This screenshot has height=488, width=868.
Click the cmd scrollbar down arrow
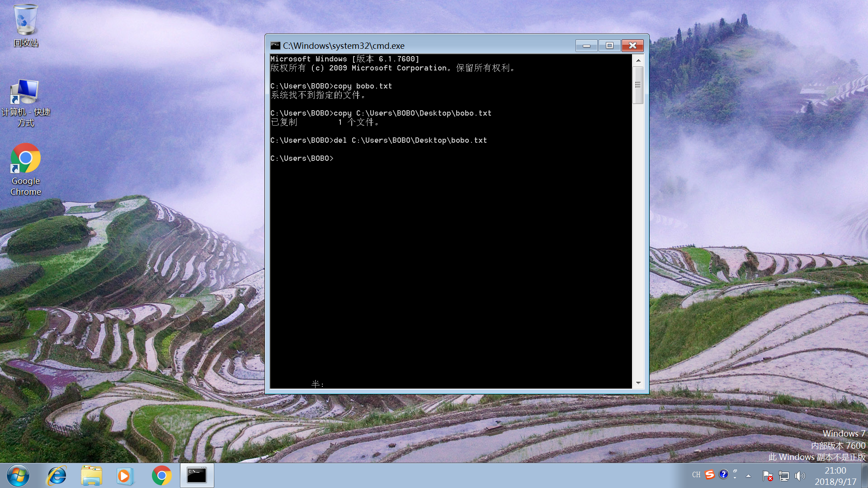[638, 383]
